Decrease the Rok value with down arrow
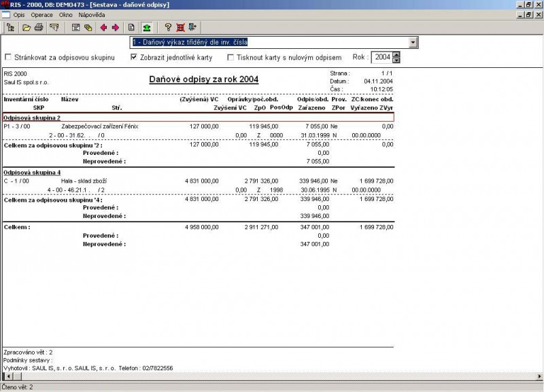 (x=396, y=60)
